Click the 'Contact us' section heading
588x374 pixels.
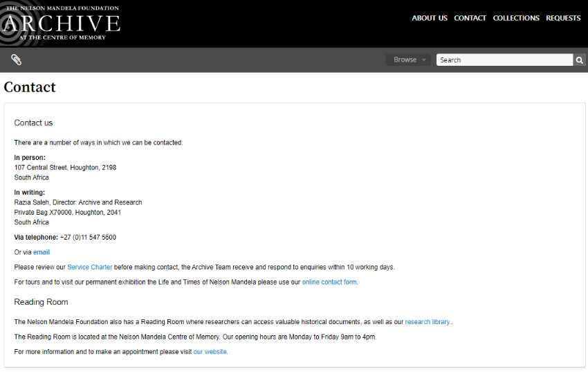tap(33, 123)
